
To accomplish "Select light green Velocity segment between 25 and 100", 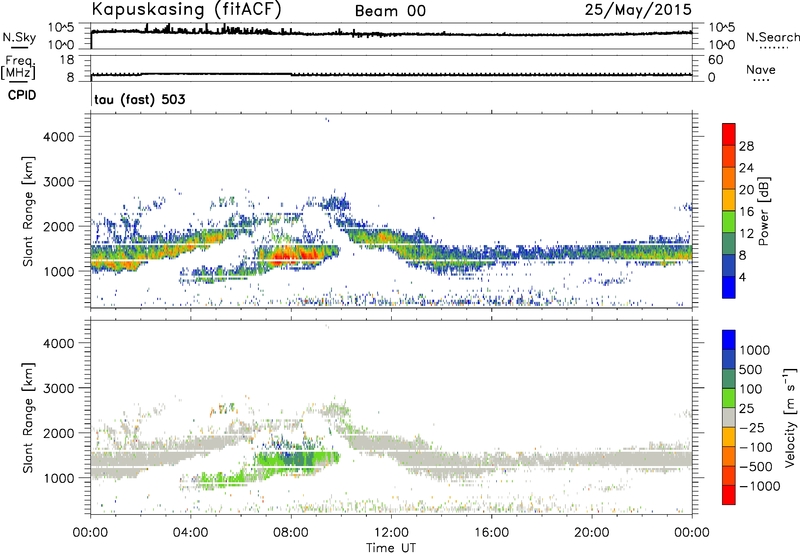I will click(x=729, y=398).
